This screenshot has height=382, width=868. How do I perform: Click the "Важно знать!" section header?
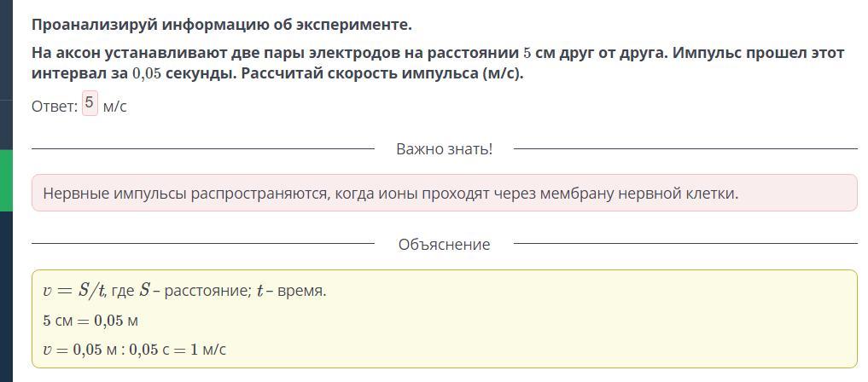(x=444, y=149)
